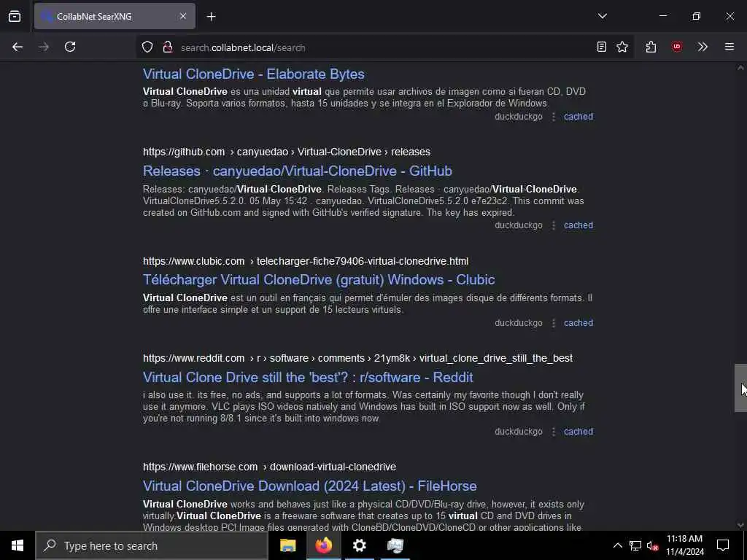Open the system app next to Settings

[x=395, y=545]
